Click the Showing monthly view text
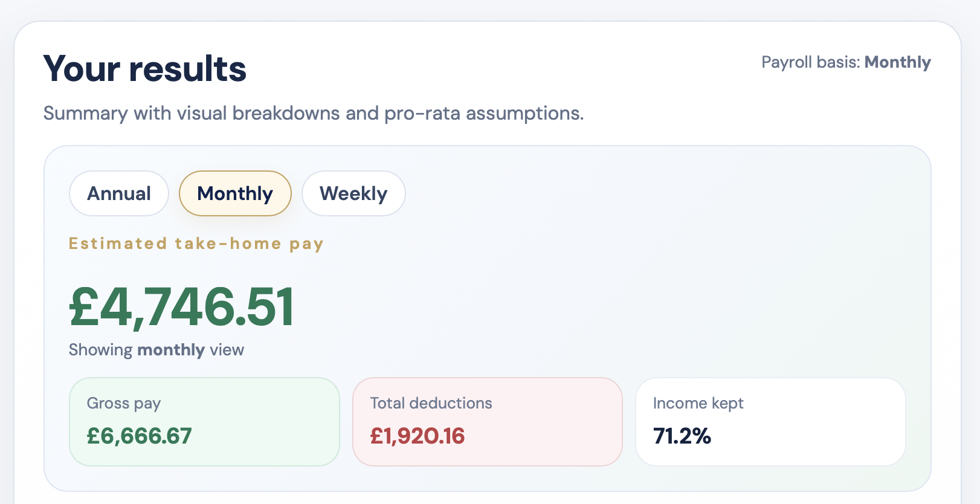 [x=156, y=349]
